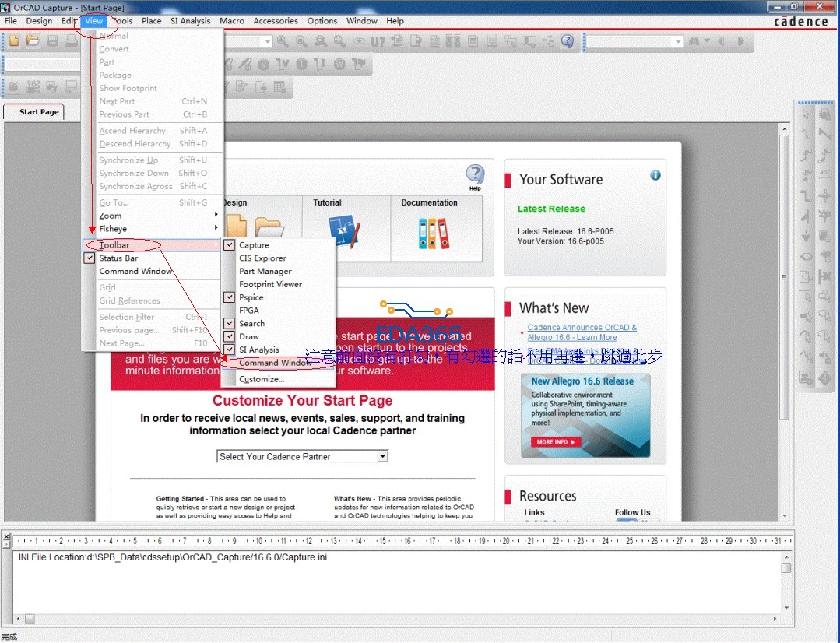This screenshot has width=840, height=643.
Task: Click the select arrow tool in Draw toolbar
Action: (x=806, y=114)
